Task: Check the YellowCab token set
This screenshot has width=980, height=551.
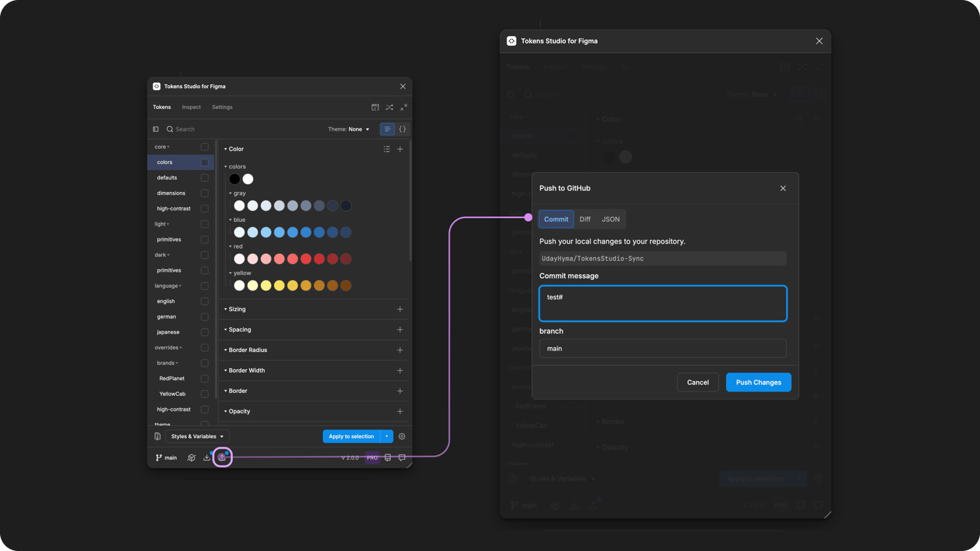Action: [x=204, y=394]
